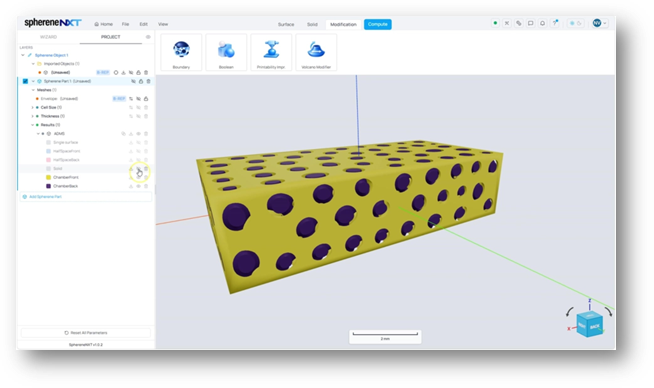Select the Printability Improvement tool
The image size is (654, 388).
tap(271, 52)
